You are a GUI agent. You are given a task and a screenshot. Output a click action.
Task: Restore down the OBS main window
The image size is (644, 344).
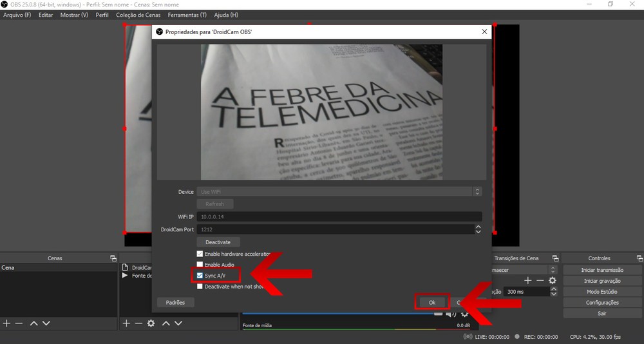611,4
